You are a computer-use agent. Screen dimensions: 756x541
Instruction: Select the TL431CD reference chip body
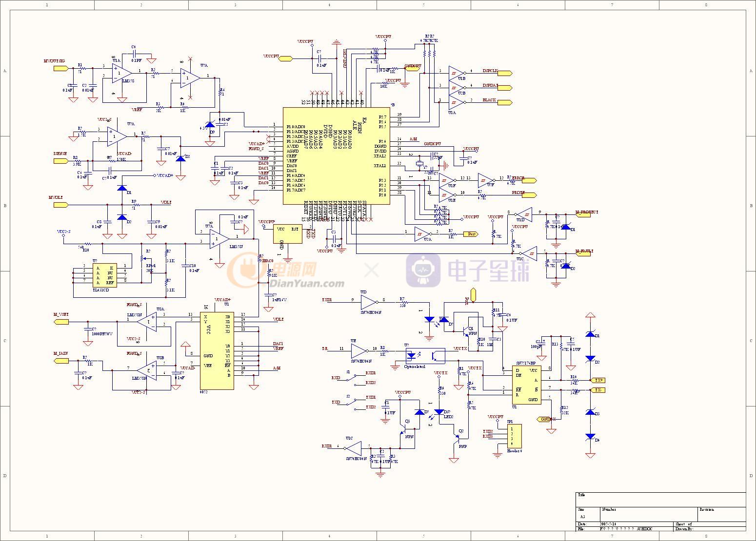click(x=105, y=275)
